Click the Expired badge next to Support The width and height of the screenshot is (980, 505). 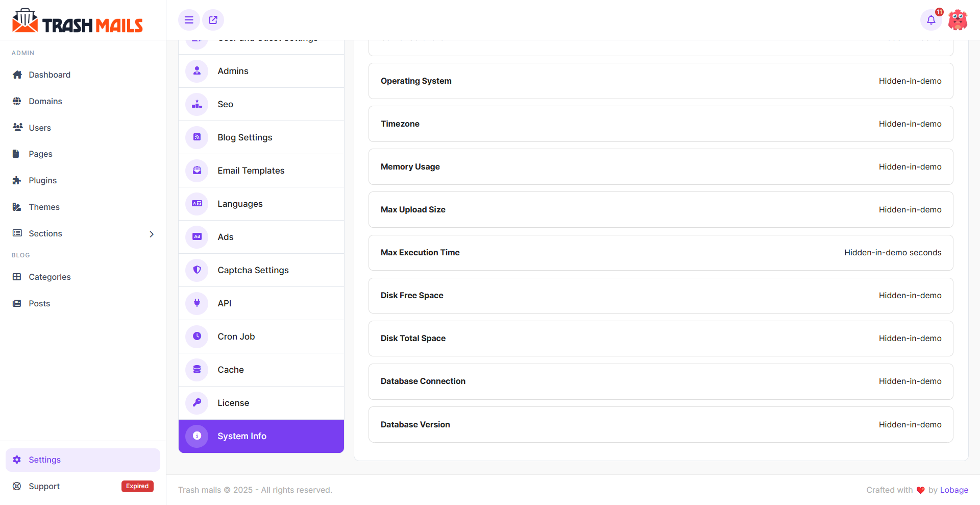click(137, 486)
